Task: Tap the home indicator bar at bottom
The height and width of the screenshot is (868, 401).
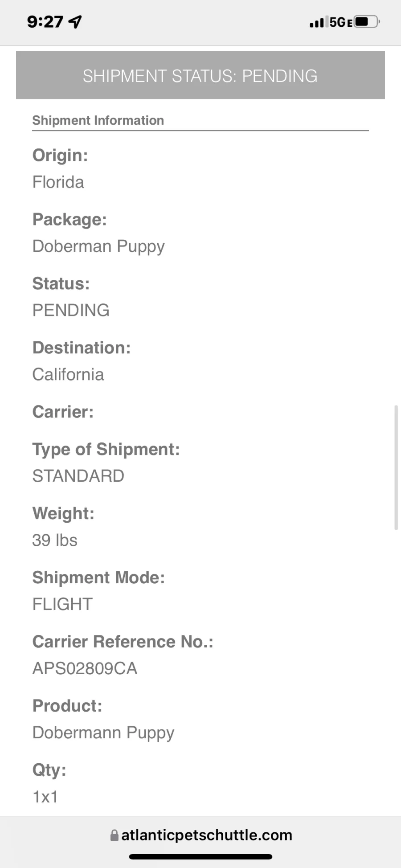Action: click(x=200, y=856)
